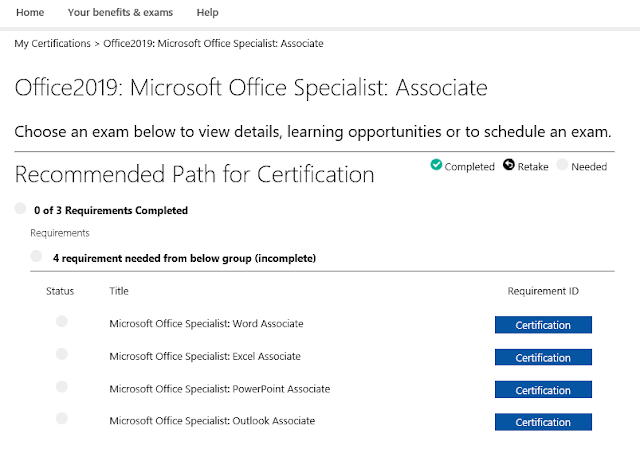Click Certification button for Outlook Associate
Viewport: 640px width, 461px height.
click(543, 422)
